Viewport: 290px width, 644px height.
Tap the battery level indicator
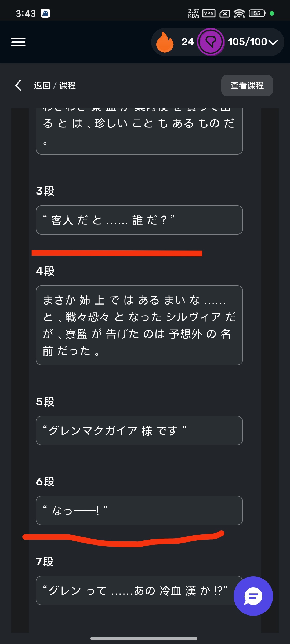[257, 13]
